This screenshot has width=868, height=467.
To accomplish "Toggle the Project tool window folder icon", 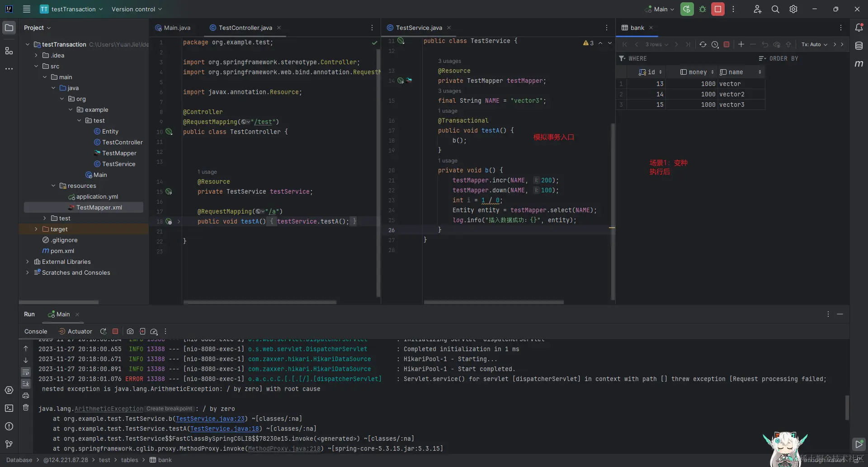I will (x=9, y=28).
